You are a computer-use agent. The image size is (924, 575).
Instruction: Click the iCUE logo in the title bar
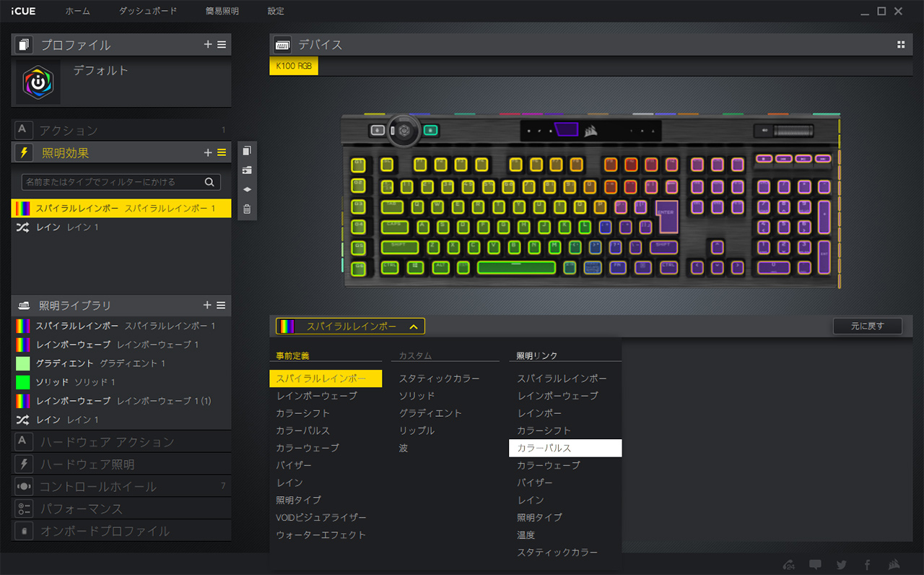tap(25, 12)
